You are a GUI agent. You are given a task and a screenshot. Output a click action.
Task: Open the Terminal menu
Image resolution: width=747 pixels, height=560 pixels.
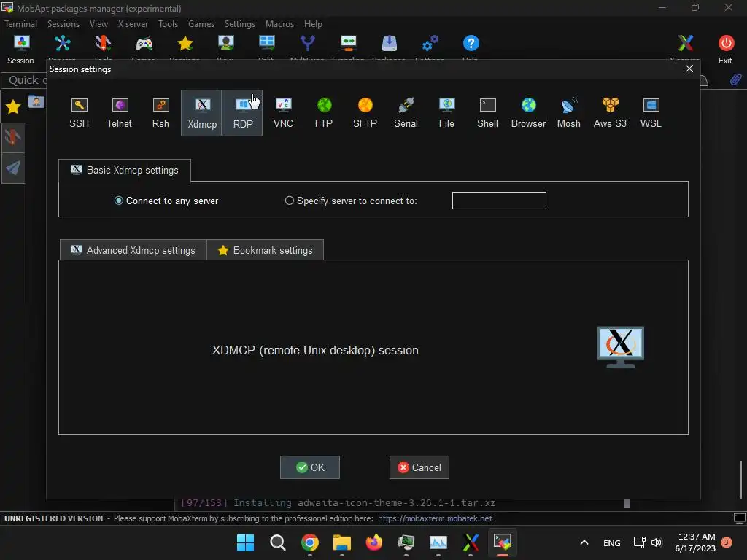click(20, 24)
